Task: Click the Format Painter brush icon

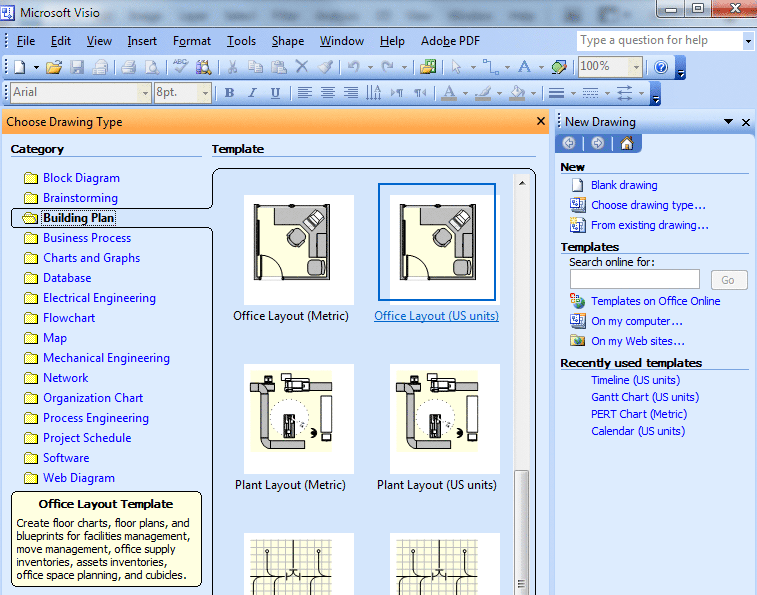Action: [x=325, y=67]
